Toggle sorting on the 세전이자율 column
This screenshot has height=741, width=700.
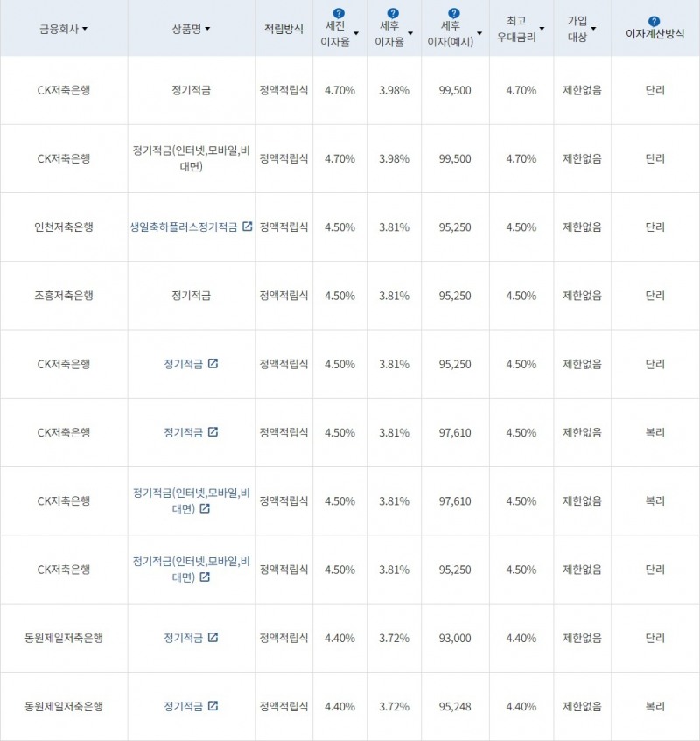pos(356,31)
